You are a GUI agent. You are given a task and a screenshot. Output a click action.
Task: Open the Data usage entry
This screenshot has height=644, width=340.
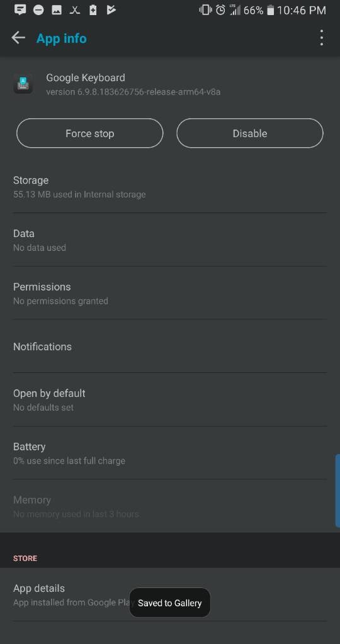pyautogui.click(x=170, y=240)
